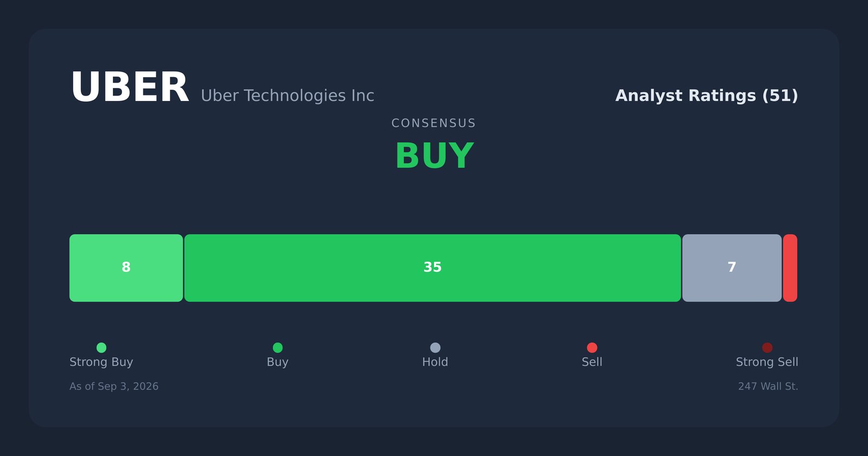868x456 pixels.
Task: Click the Strong Buy legend label
Action: [x=101, y=362]
